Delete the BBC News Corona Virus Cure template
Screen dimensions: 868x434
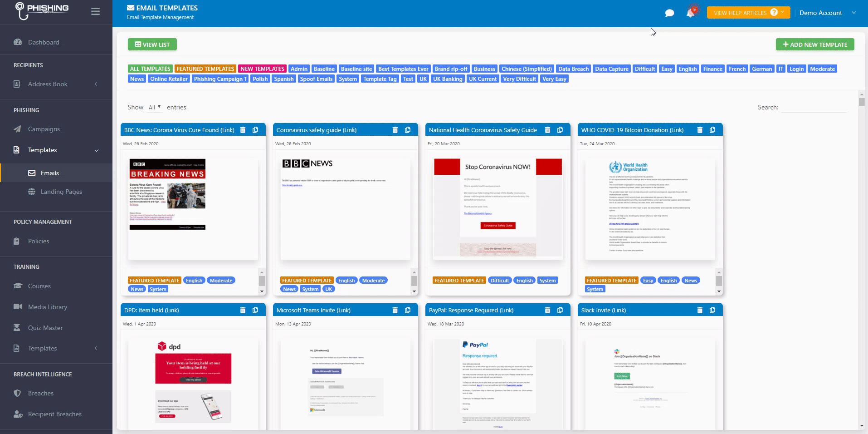coord(243,130)
